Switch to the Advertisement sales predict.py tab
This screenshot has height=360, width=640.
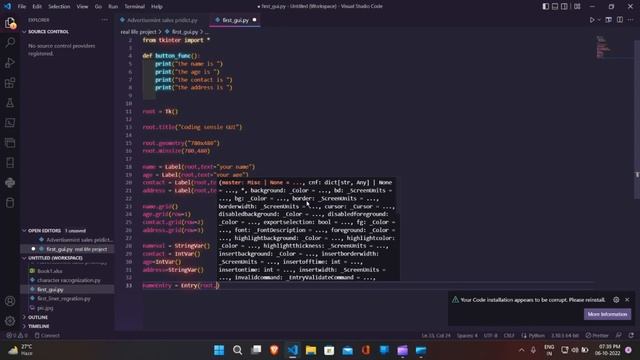pos(159,20)
